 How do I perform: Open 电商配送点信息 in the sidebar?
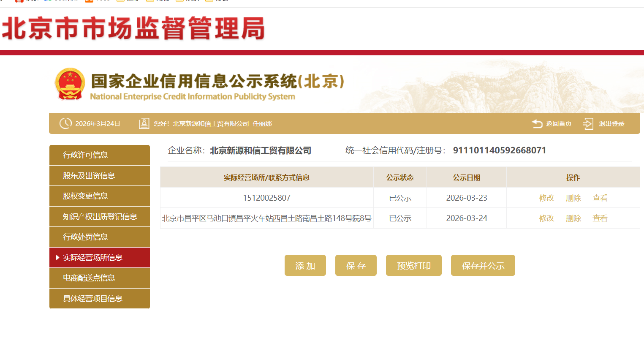pyautogui.click(x=100, y=278)
